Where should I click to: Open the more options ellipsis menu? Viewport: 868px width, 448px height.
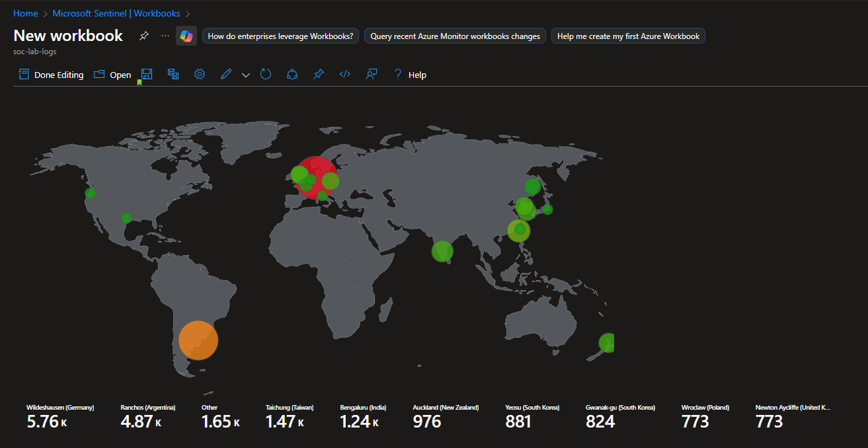click(x=165, y=36)
